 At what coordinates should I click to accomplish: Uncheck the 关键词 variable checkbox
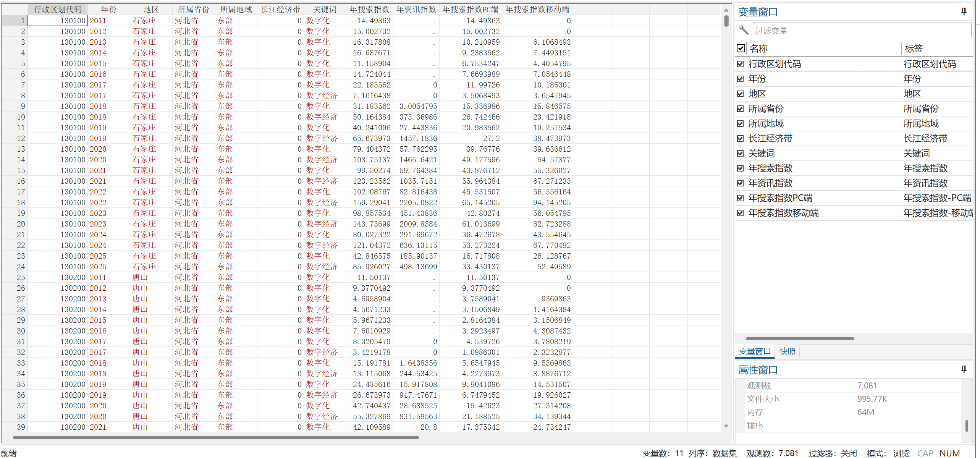pos(741,153)
